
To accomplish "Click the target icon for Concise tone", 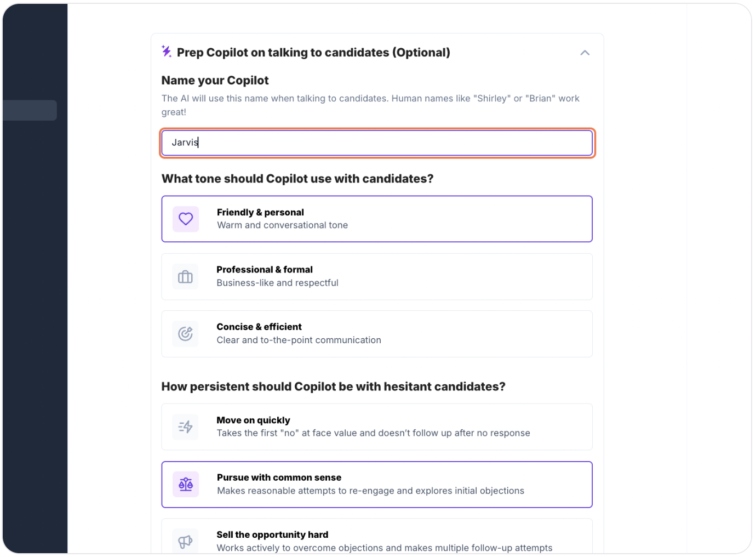I will pos(185,334).
